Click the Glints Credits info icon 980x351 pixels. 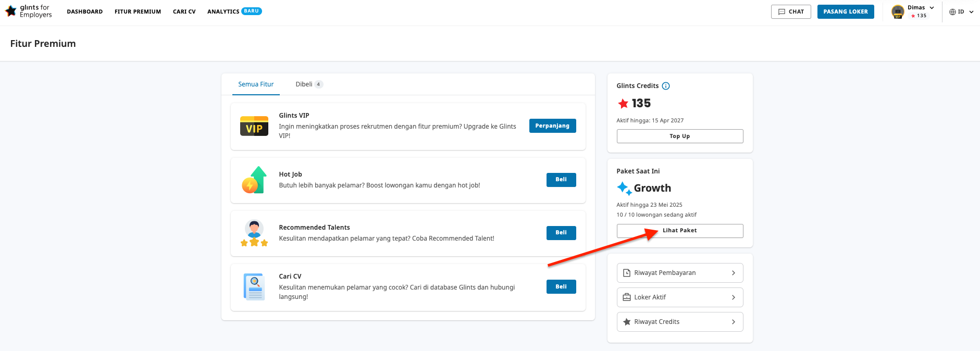[x=666, y=86]
